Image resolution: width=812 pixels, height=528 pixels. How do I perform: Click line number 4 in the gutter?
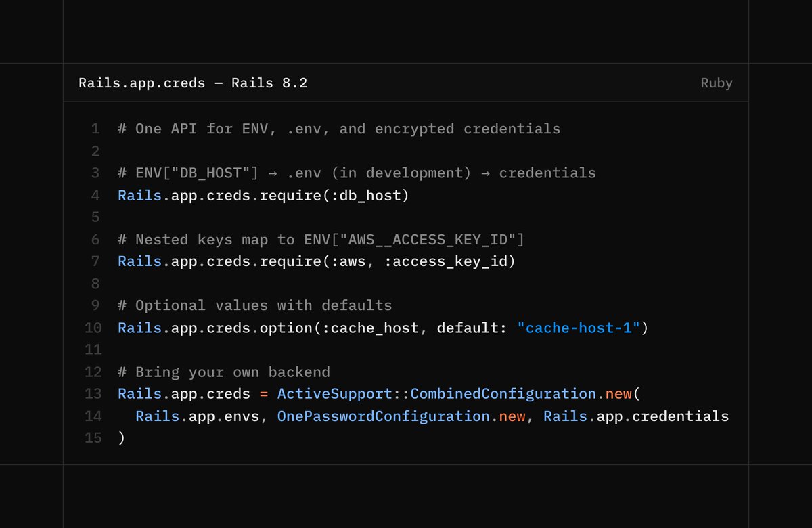click(x=95, y=195)
